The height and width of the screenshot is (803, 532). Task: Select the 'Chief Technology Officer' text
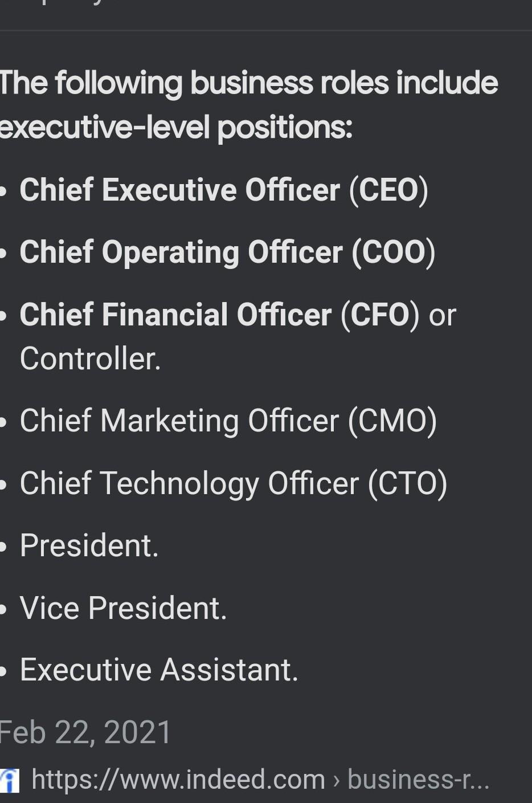(x=189, y=483)
